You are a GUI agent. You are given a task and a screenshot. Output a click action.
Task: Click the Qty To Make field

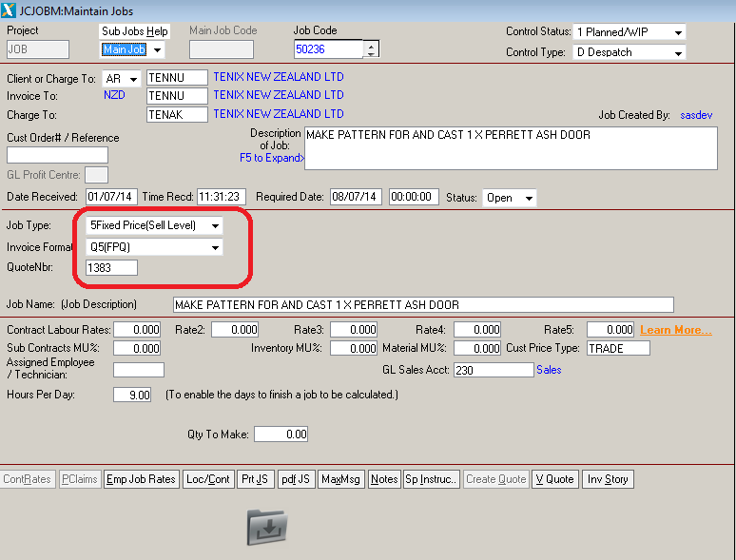pyautogui.click(x=281, y=434)
